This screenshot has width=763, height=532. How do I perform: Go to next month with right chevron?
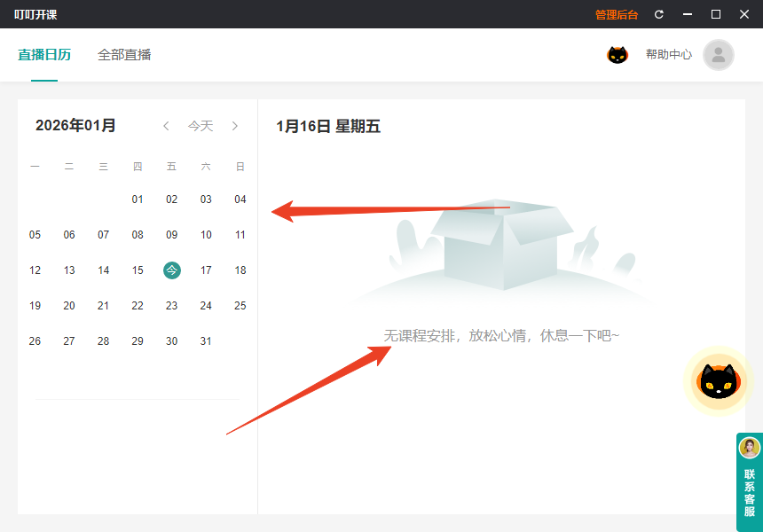tap(234, 126)
